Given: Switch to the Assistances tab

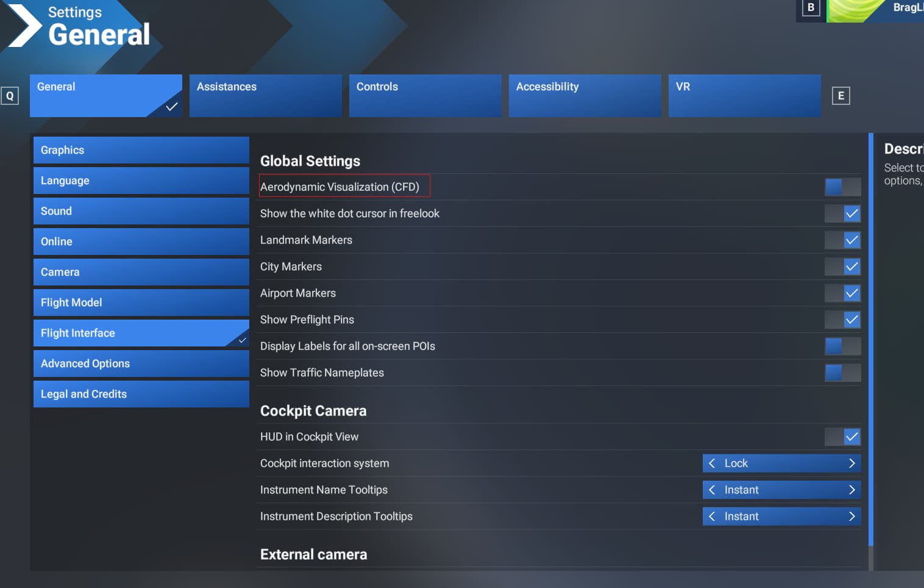Looking at the screenshot, I should [266, 96].
